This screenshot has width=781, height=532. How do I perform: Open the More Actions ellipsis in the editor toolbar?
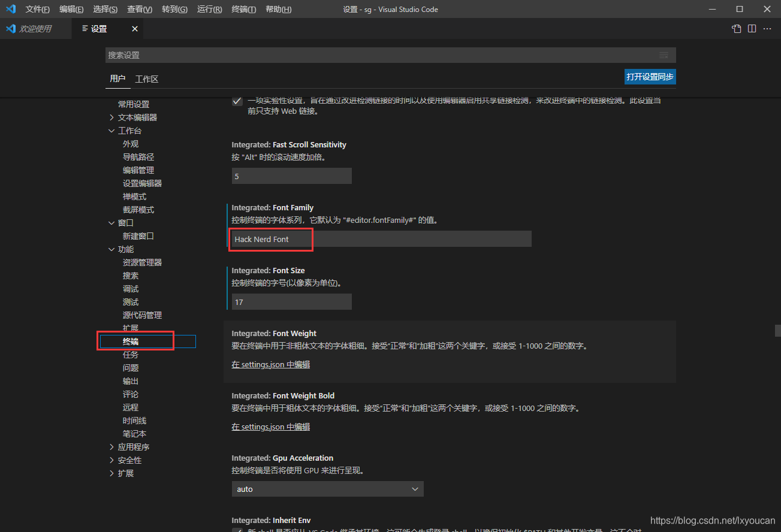767,29
